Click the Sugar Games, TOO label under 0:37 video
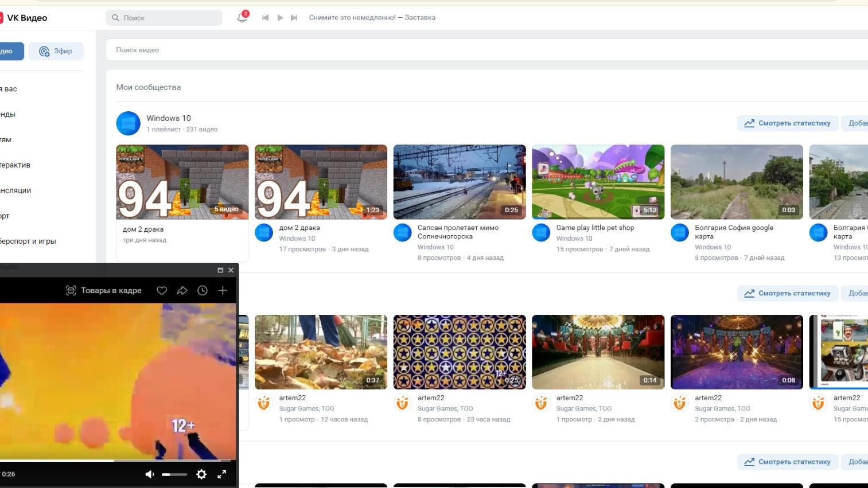Image resolution: width=868 pixels, height=488 pixels. tap(306, 409)
